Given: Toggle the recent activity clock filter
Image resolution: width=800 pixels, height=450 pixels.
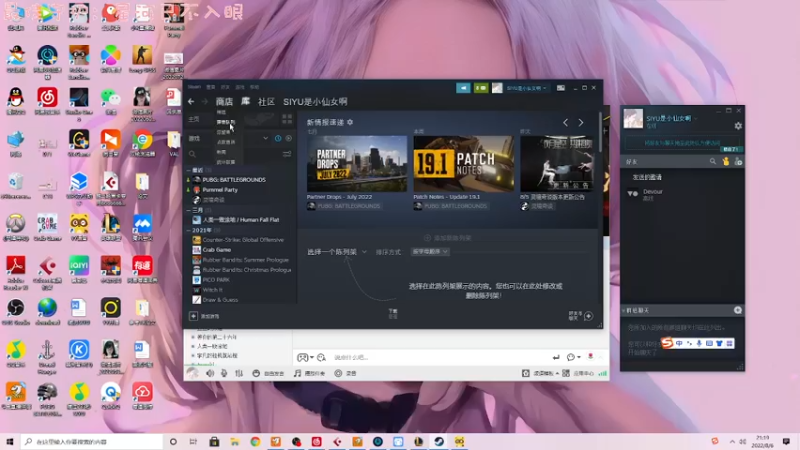Looking at the screenshot, I should 278,138.
